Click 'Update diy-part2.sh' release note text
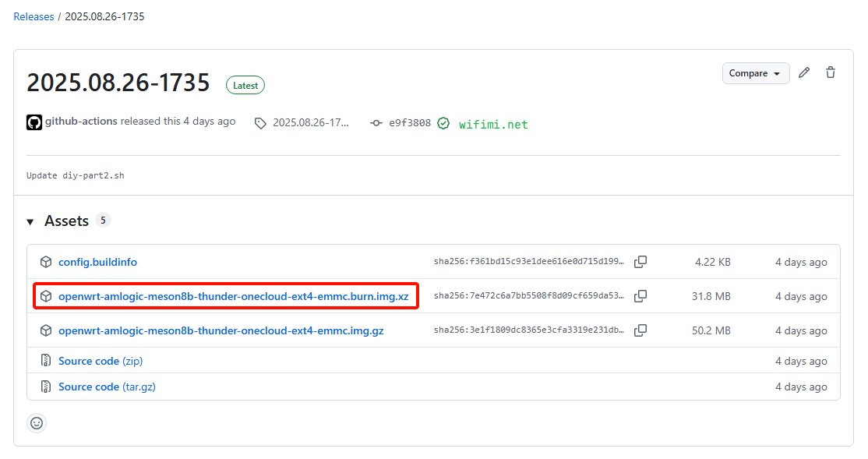 coord(76,175)
